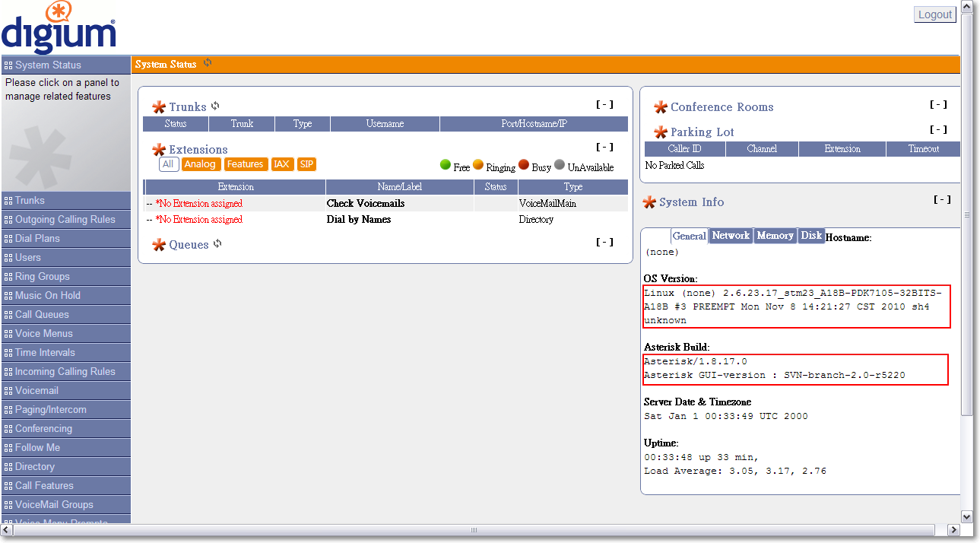Open Conferencing in the sidebar
Screen dimensions: 980x543
click(x=65, y=428)
